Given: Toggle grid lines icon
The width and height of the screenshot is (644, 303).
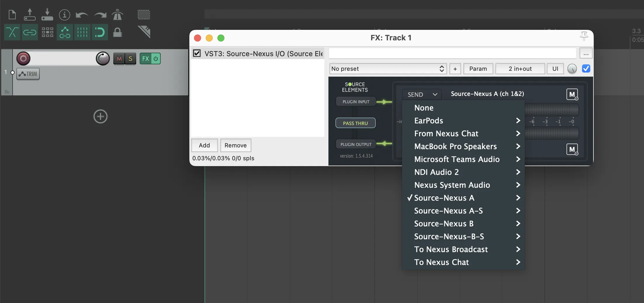Looking at the screenshot, I should pos(82,32).
